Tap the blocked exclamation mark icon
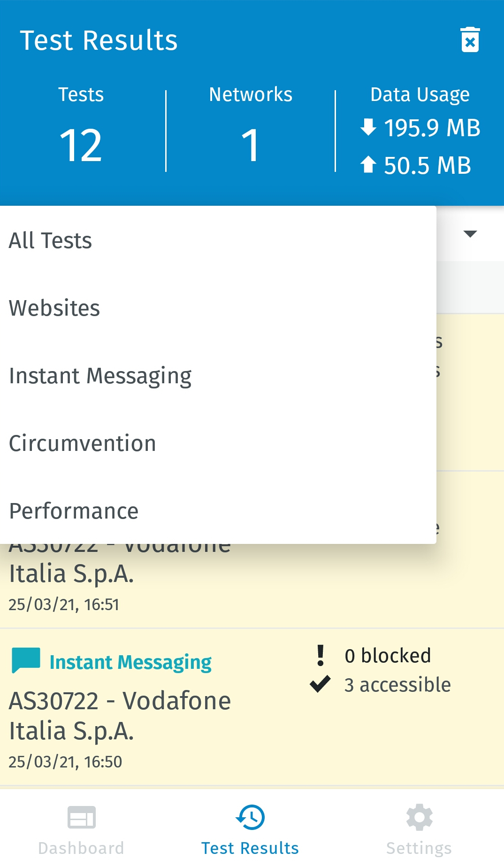 click(x=321, y=655)
